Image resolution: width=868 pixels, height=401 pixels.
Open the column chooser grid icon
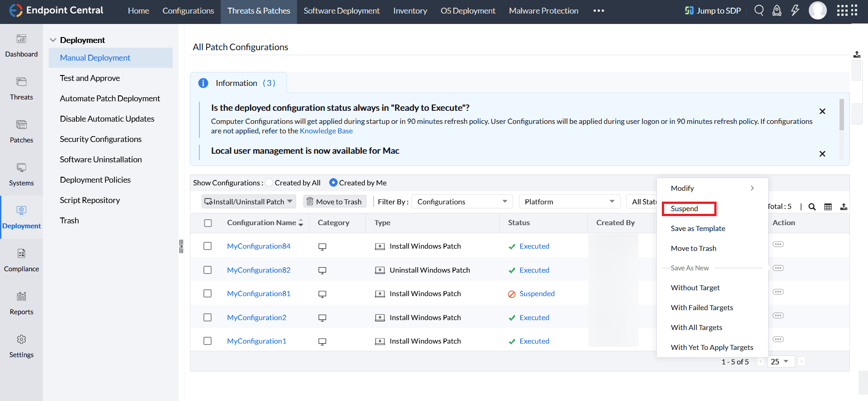[828, 207]
